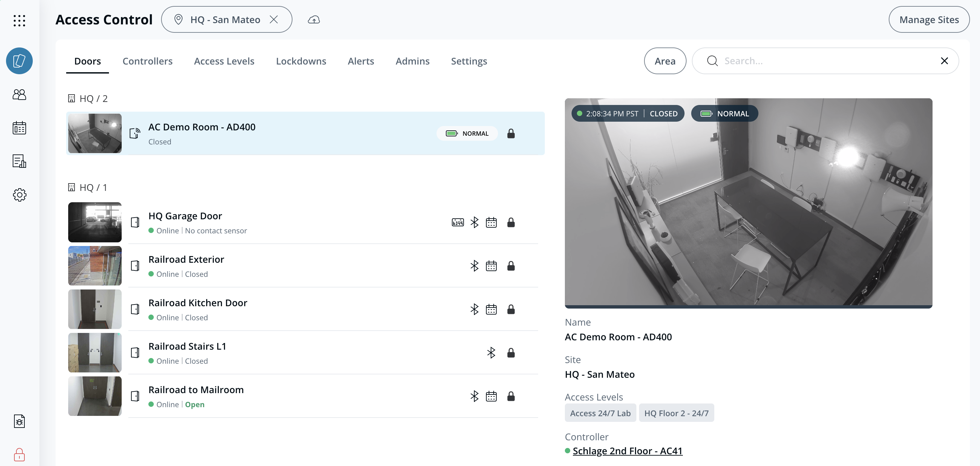Viewport: 980px width, 466px height.
Task: Click keypad icon on HQ Garage Door
Action: (458, 222)
